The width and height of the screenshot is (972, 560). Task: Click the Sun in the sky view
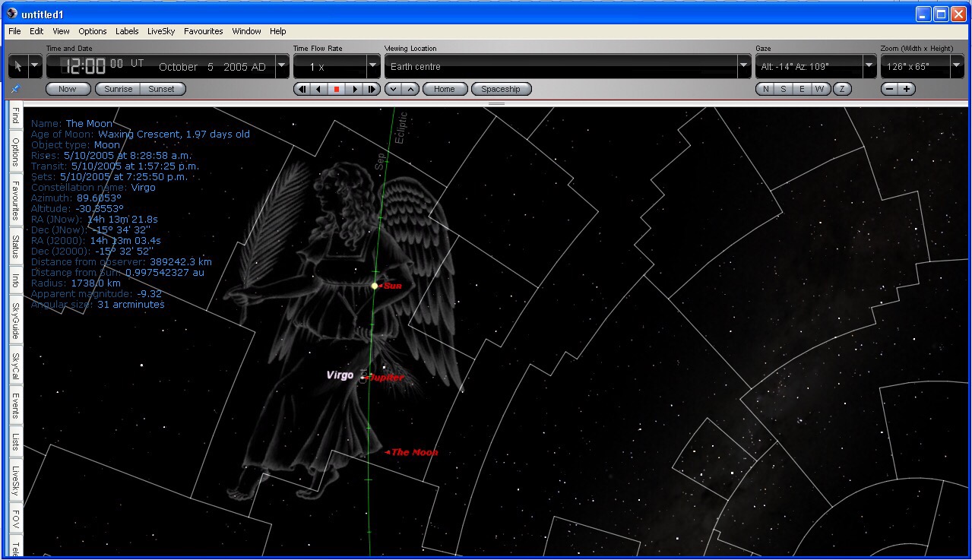click(x=375, y=286)
